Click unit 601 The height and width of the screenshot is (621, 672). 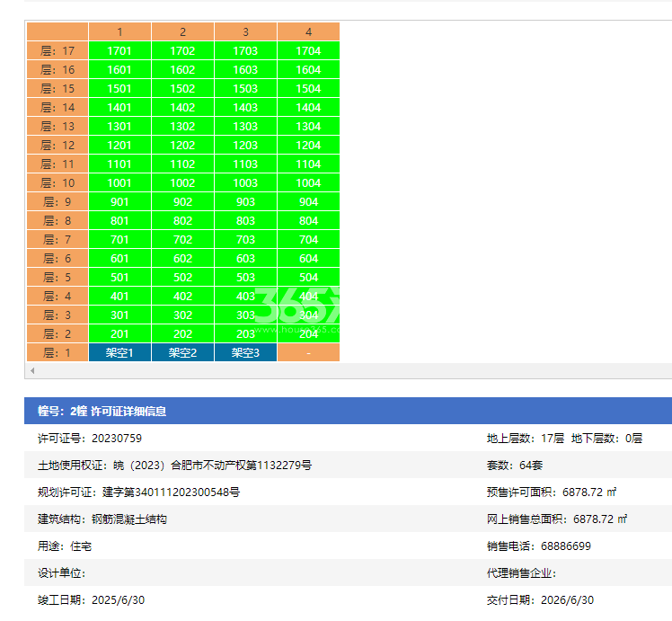coord(119,258)
